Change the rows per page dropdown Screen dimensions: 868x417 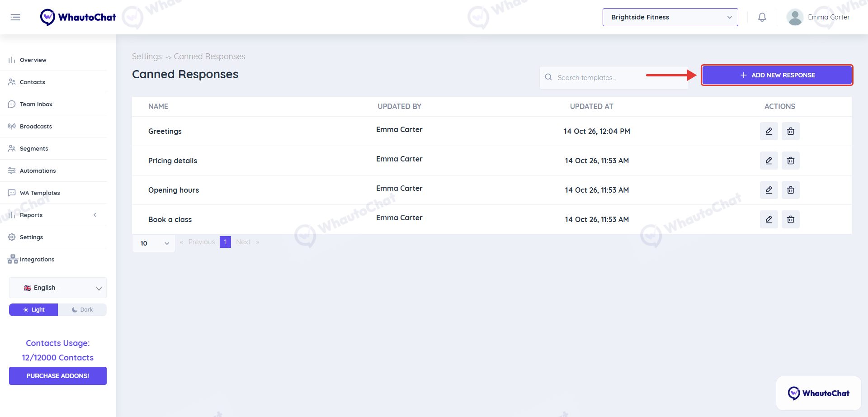click(x=154, y=243)
